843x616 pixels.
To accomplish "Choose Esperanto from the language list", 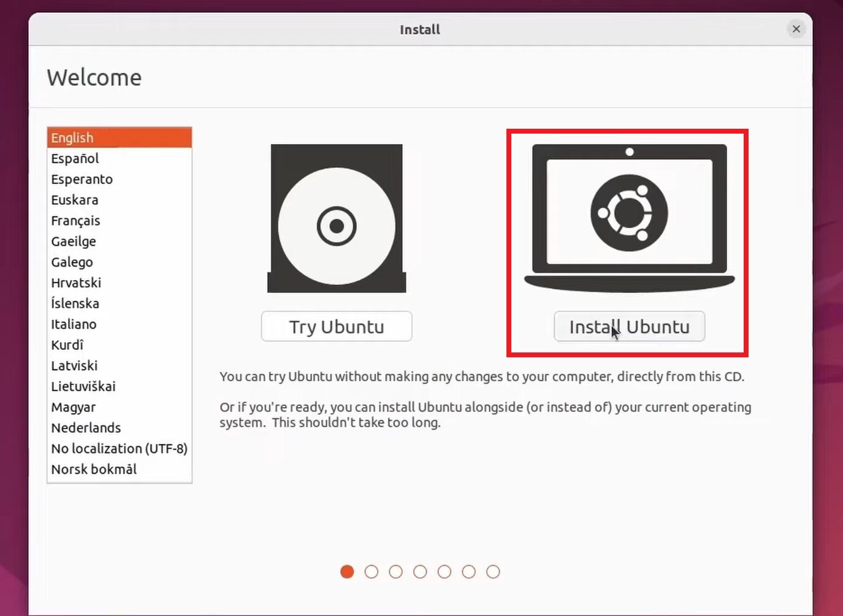I will (x=120, y=180).
